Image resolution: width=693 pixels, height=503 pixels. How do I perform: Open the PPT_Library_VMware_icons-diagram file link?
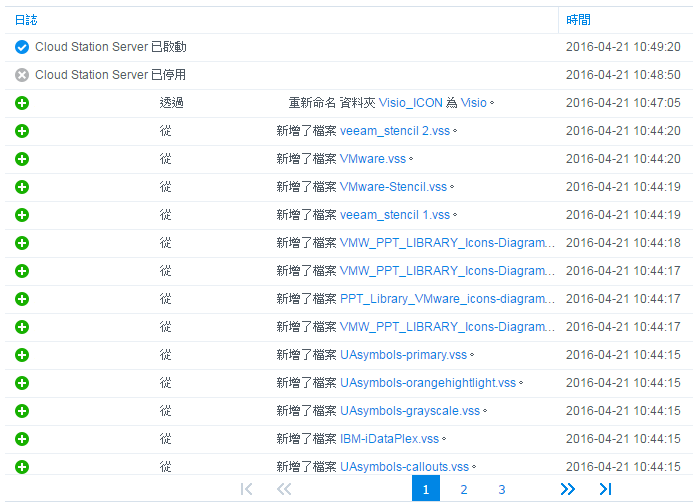[447, 299]
